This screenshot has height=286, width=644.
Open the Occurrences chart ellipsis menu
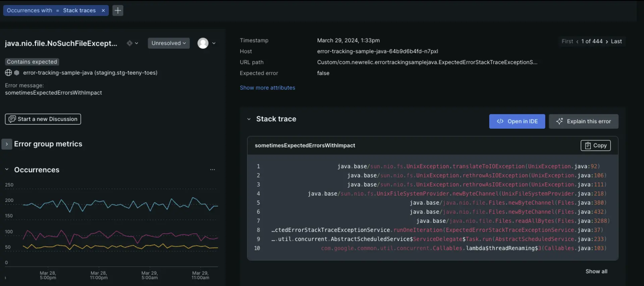pos(212,170)
